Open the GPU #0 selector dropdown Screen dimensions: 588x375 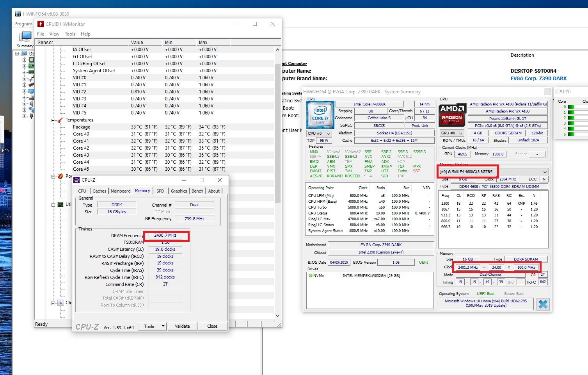(452, 133)
